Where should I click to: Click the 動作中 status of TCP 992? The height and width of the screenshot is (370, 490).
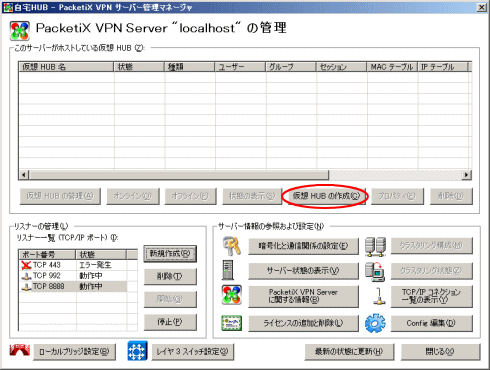click(91, 276)
